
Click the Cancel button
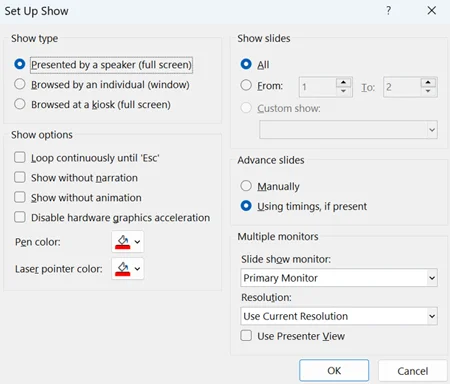[412, 371]
